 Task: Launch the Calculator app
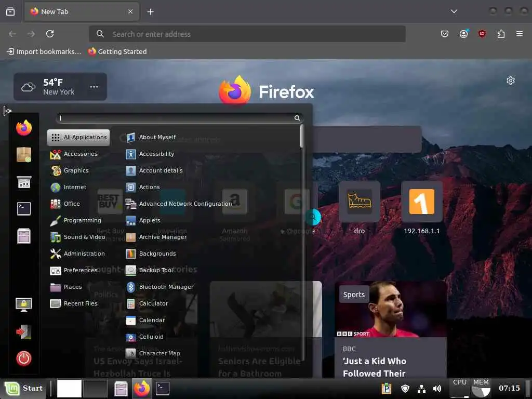point(147,303)
